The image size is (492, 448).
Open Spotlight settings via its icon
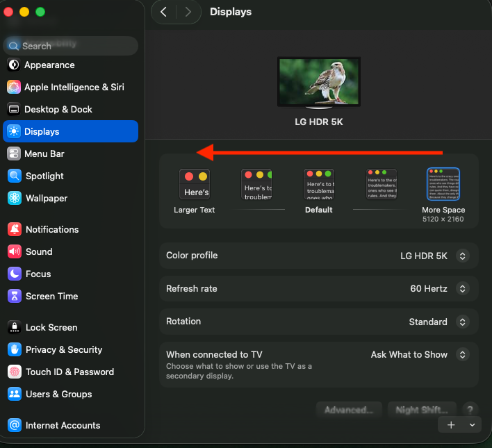pos(15,176)
